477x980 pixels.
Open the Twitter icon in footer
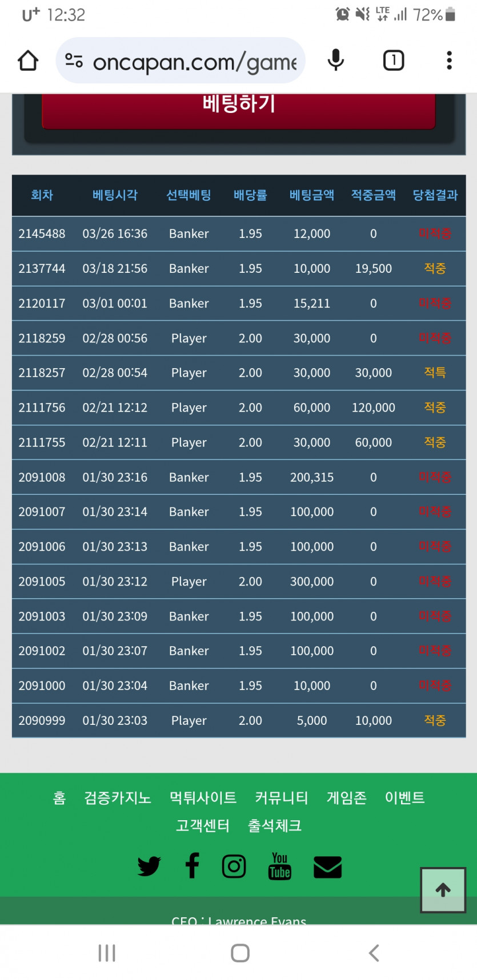[149, 866]
